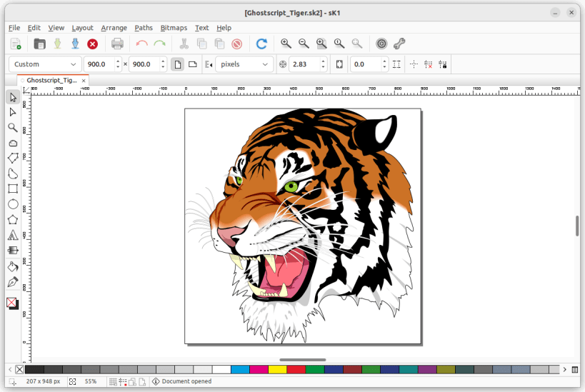The image size is (585, 392).
Task: Open the Custom page size dropdown
Action: coord(44,64)
